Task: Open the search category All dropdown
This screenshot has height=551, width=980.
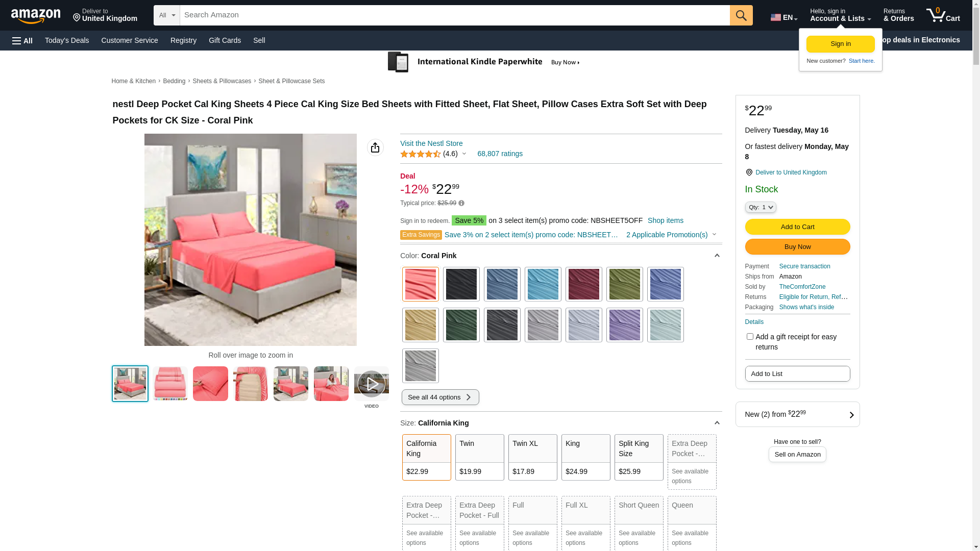Action: click(167, 15)
